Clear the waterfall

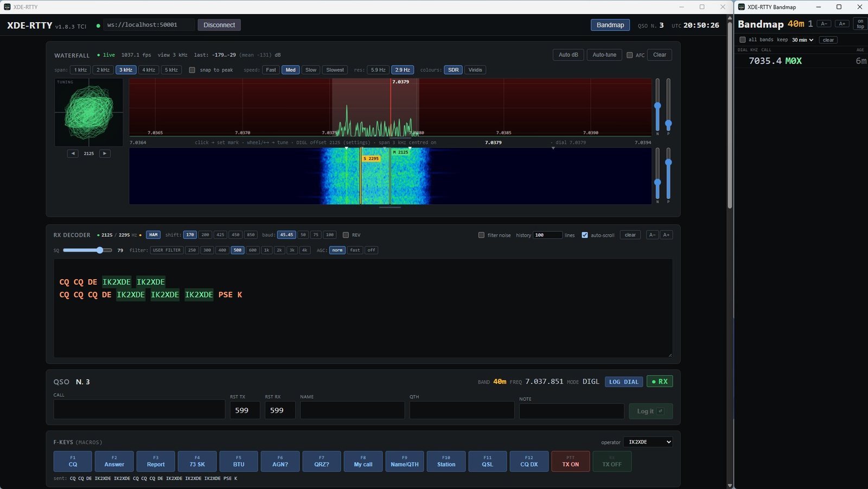(660, 55)
